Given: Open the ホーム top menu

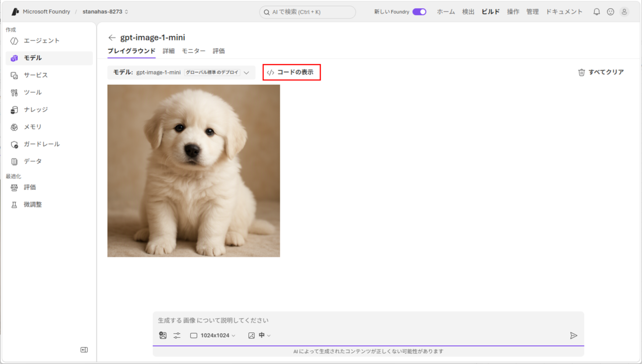Looking at the screenshot, I should (x=446, y=12).
